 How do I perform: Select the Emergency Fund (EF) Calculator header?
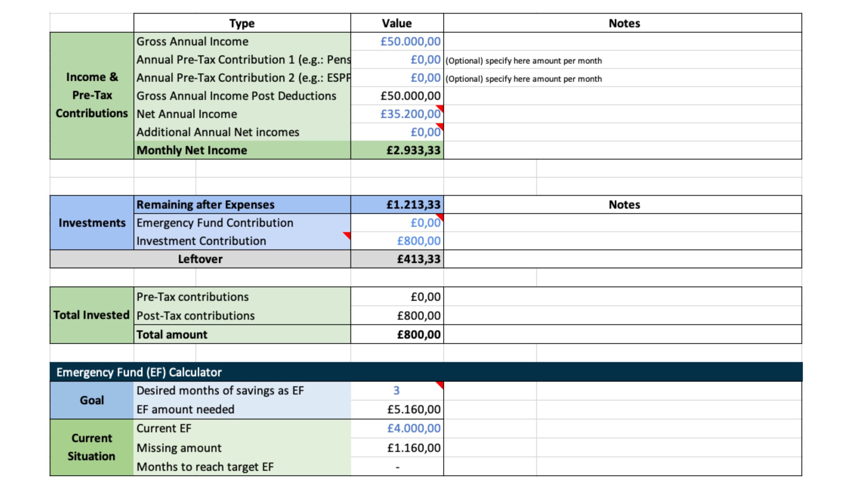(x=139, y=372)
